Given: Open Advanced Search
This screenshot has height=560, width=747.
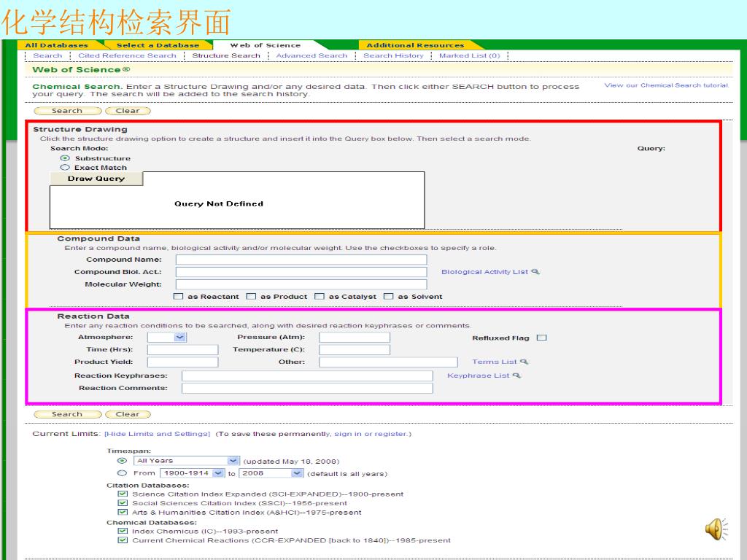Looking at the screenshot, I should 311,55.
